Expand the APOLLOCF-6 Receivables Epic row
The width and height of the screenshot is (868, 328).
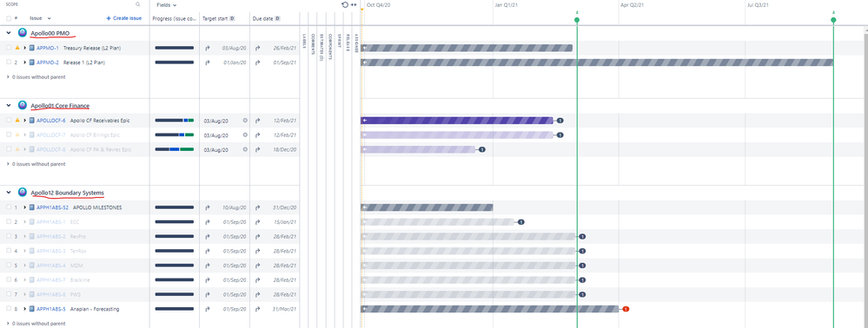25,120
